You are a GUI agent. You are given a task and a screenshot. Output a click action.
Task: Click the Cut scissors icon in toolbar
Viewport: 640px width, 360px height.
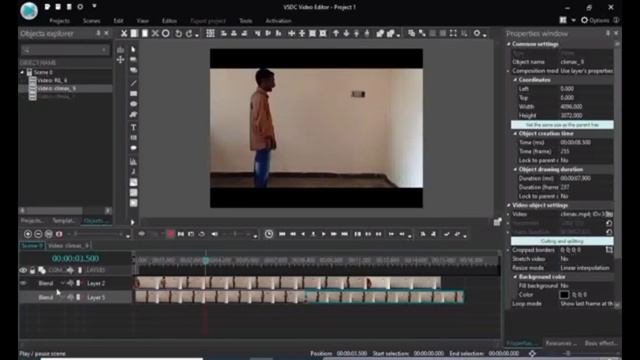click(124, 33)
